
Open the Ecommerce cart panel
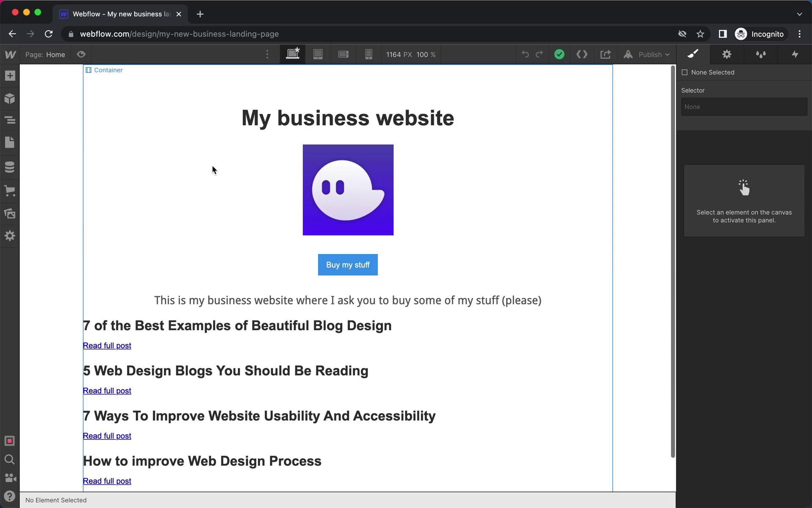point(10,190)
